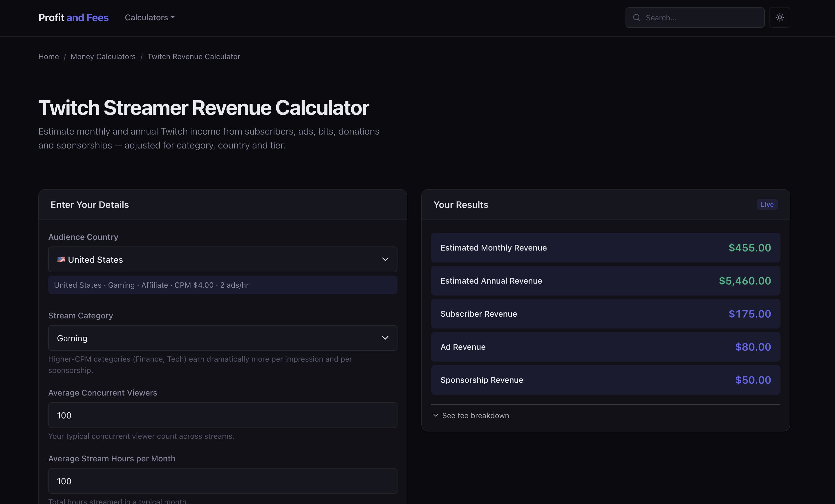Click the Your Results heading

pyautogui.click(x=460, y=204)
